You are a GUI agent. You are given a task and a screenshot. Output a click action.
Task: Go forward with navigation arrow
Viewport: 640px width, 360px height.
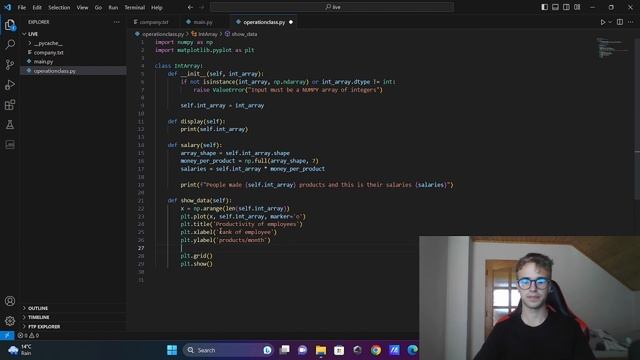click(201, 7)
